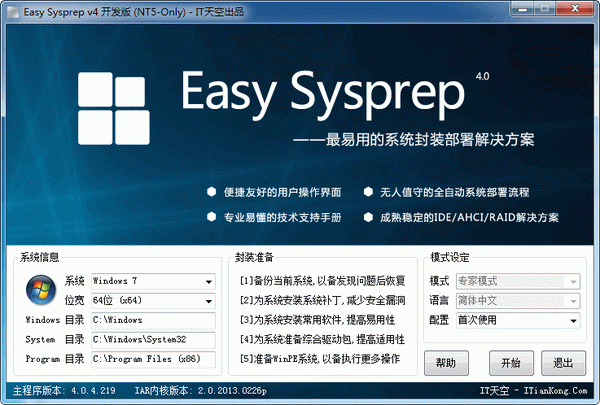Click the System 目录 path field

[x=153, y=340]
